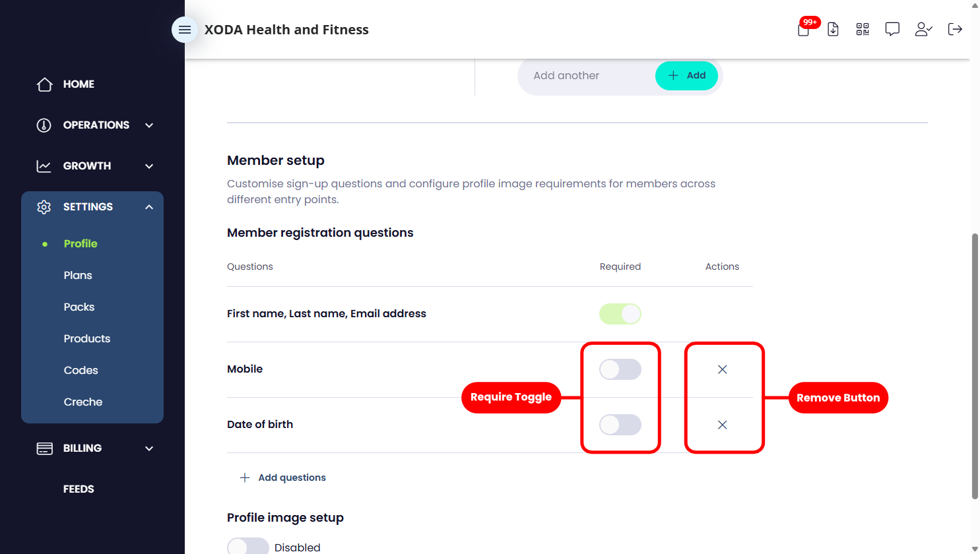Focus the Add another input field
This screenshot has height=554, width=980.
587,76
